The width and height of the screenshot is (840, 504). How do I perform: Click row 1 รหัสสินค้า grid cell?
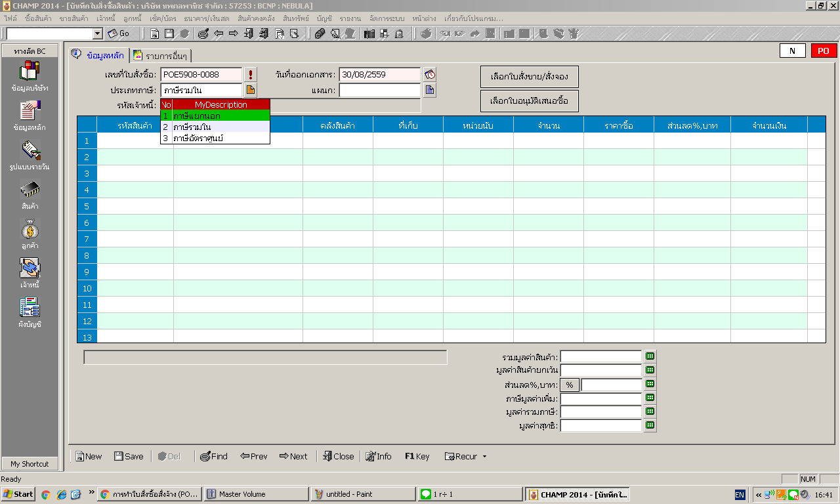(135, 140)
